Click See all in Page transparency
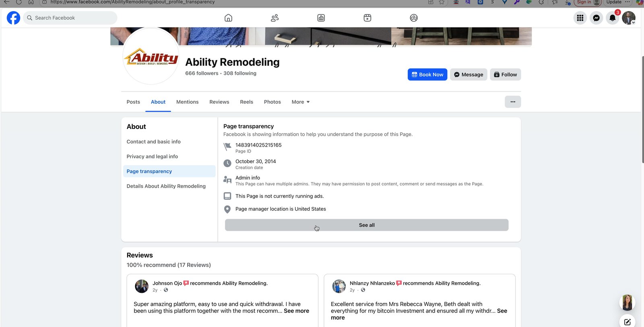This screenshot has width=644, height=327. (x=367, y=225)
